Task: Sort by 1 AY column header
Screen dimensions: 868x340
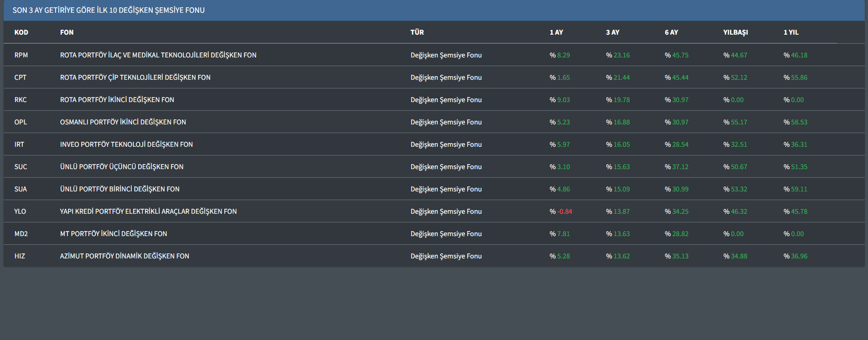Action: tap(556, 32)
